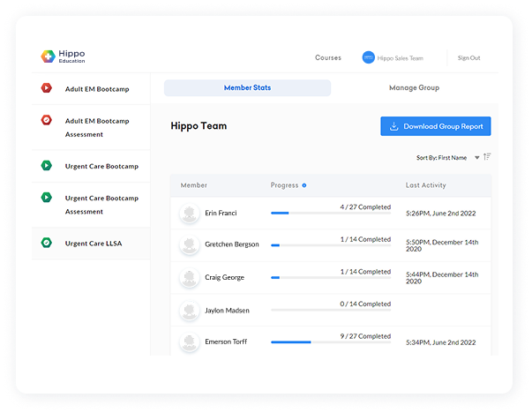Image resolution: width=532 pixels, height=413 pixels.
Task: Click the Download Group Report button
Action: click(436, 126)
